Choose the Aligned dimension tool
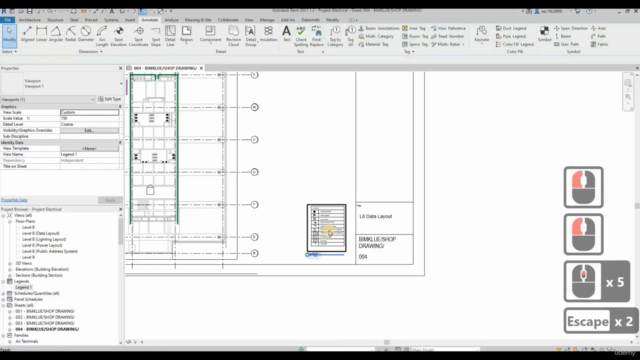The image size is (640, 360). point(27,34)
